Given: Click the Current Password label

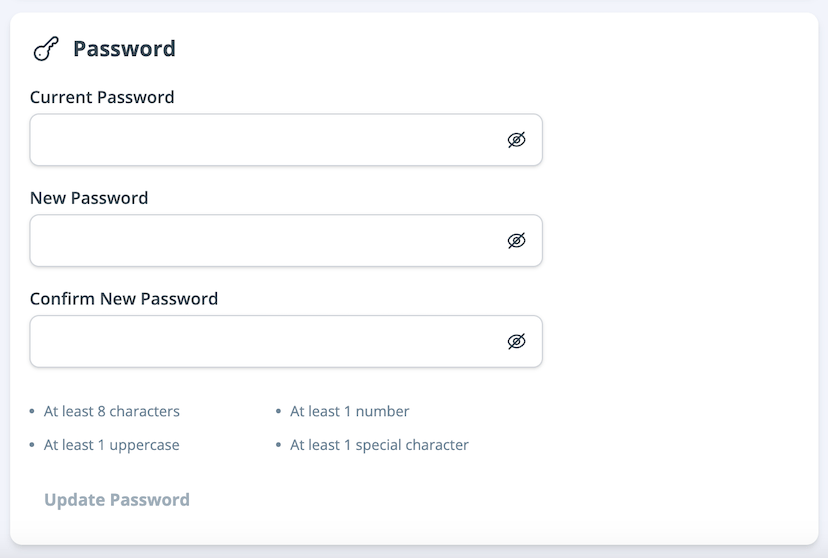Looking at the screenshot, I should (102, 97).
